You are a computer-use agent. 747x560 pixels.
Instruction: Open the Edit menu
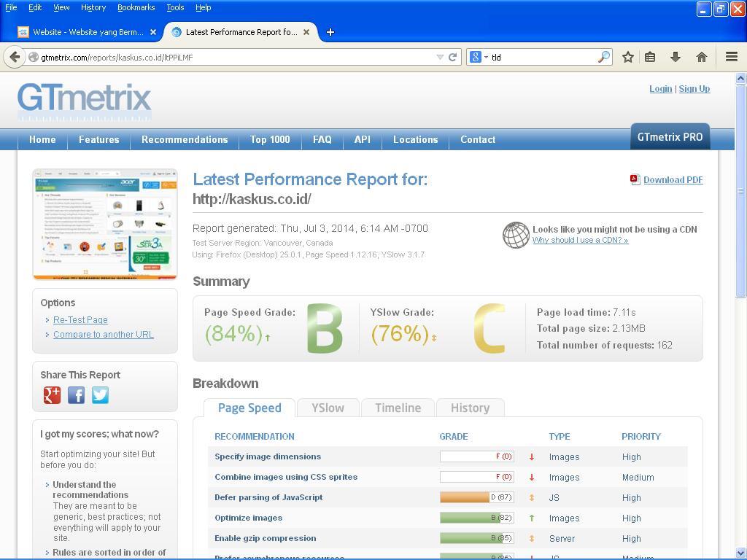pyautogui.click(x=35, y=7)
